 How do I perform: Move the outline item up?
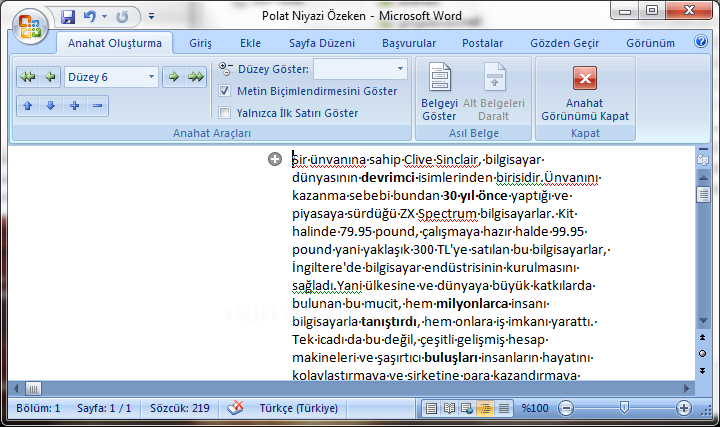[28, 106]
